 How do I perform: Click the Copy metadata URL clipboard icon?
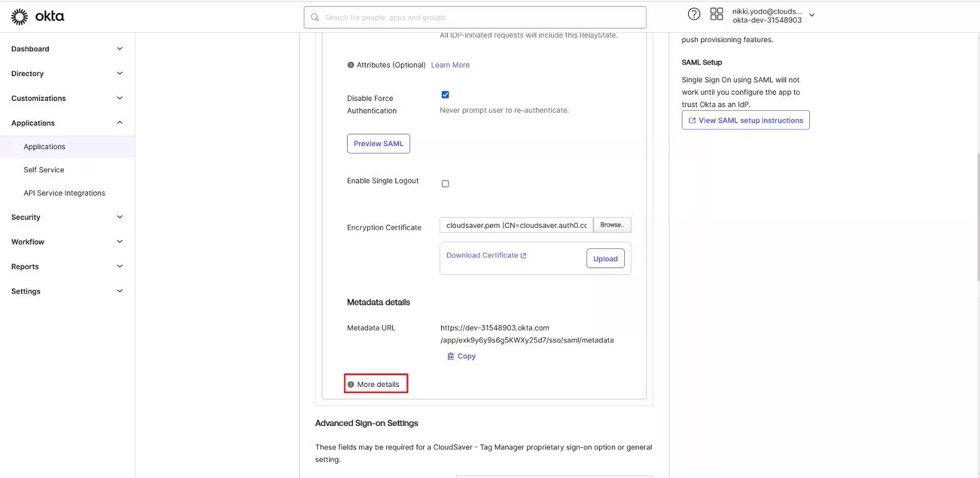click(451, 356)
